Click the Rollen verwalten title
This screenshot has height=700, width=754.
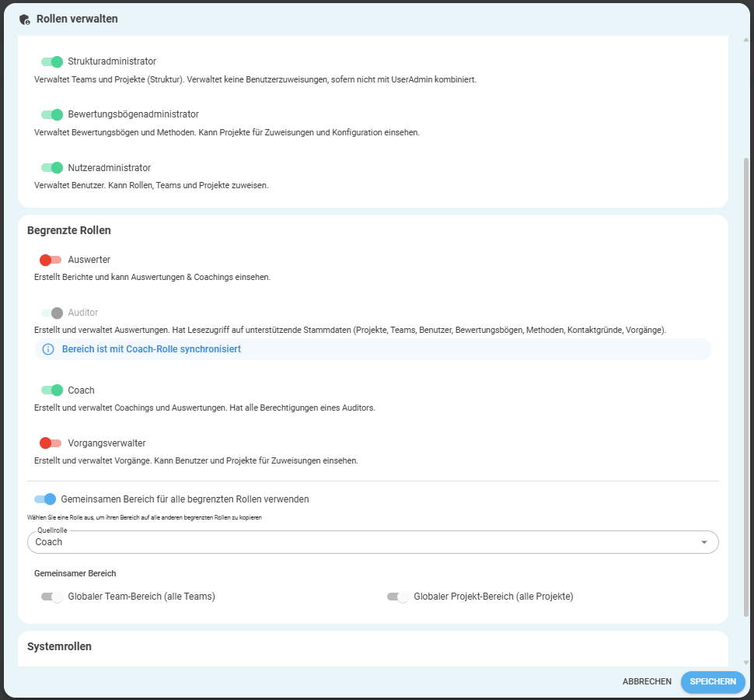coord(77,19)
